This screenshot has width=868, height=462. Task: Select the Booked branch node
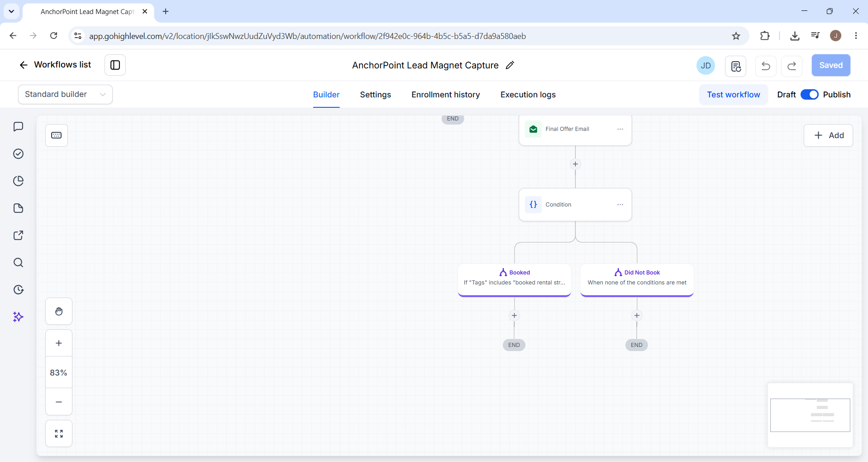[x=515, y=280]
